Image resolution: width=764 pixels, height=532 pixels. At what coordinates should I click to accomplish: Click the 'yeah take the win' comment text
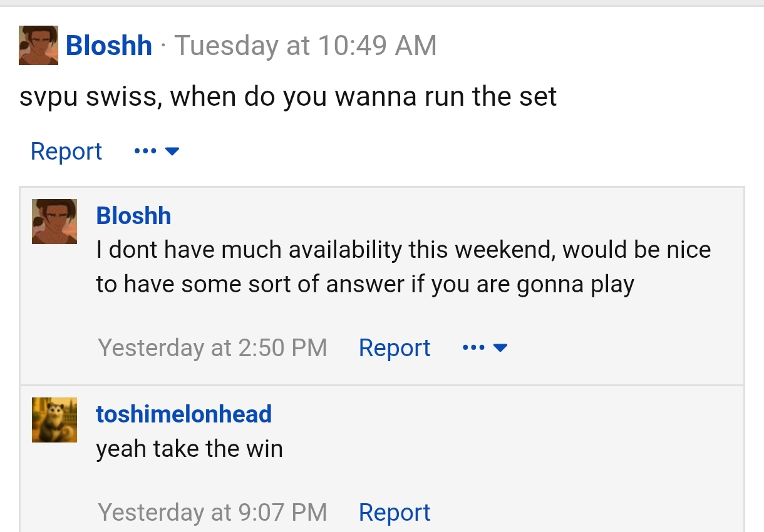coord(189,449)
